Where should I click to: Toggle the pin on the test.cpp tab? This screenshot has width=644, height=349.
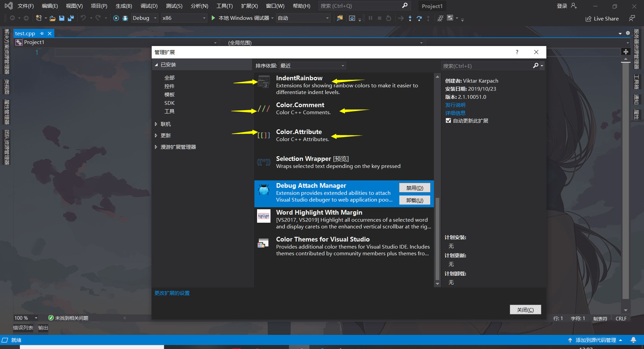coord(42,33)
